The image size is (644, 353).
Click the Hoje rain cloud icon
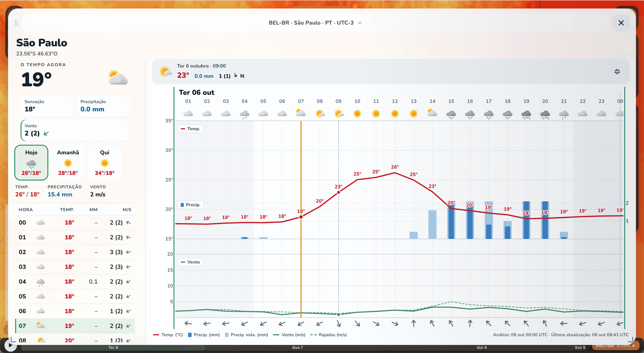click(x=31, y=164)
